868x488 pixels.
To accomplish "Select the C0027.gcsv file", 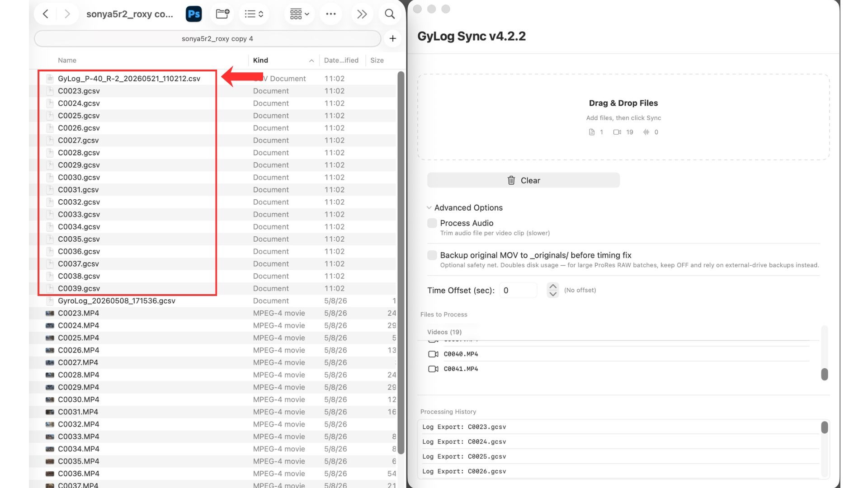I will [79, 140].
